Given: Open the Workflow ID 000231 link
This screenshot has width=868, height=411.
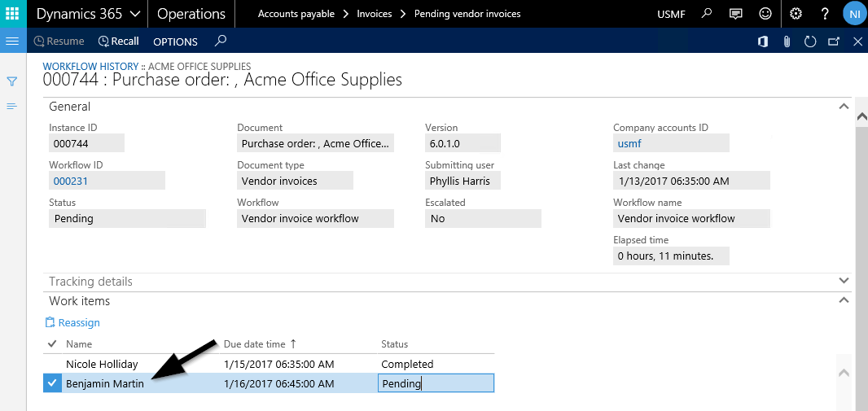Looking at the screenshot, I should [x=70, y=181].
